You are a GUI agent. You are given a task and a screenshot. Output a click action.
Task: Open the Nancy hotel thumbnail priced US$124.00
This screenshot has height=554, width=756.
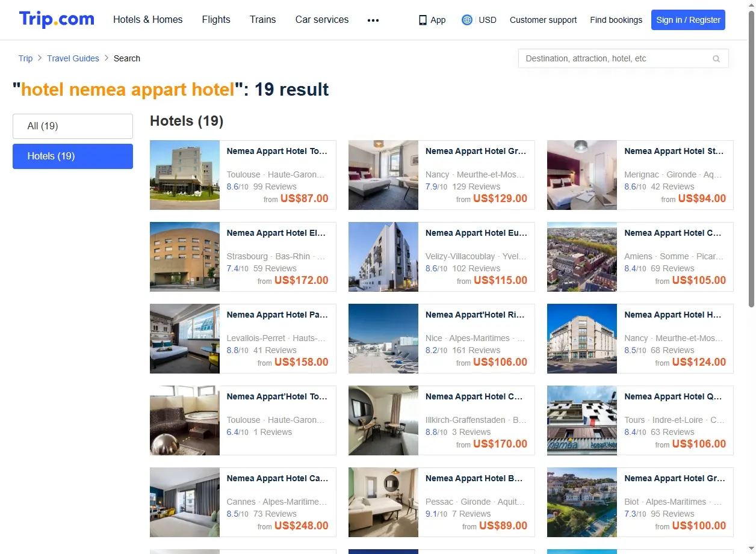pyautogui.click(x=582, y=339)
